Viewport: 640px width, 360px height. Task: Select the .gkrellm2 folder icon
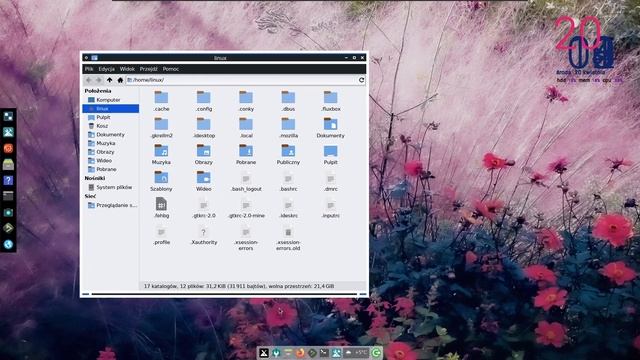(x=161, y=124)
